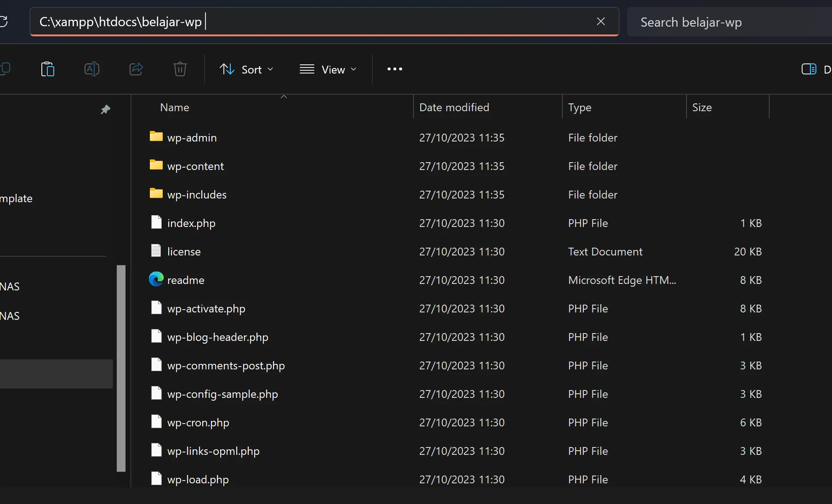Viewport: 832px width, 504px height.
Task: Click the Refresh icon beside address bar
Action: pos(3,22)
